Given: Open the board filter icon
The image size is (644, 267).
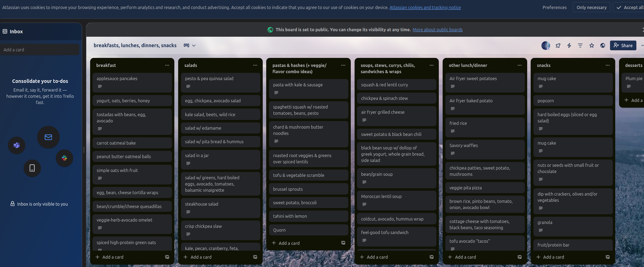Looking at the screenshot, I should (x=580, y=45).
